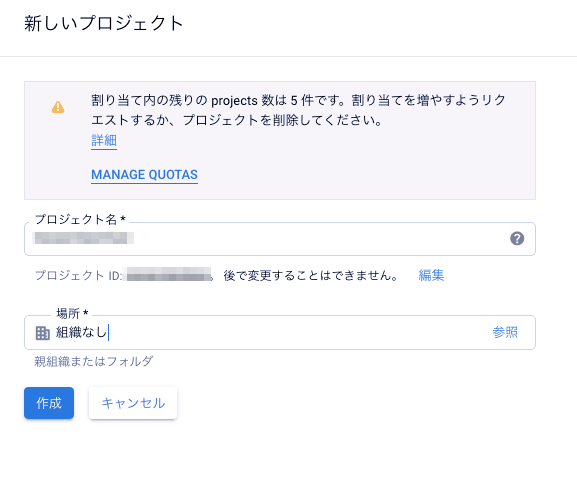577x478 pixels.
Task: Click the 新しいプロジェクト page heading
Action: pyautogui.click(x=104, y=23)
